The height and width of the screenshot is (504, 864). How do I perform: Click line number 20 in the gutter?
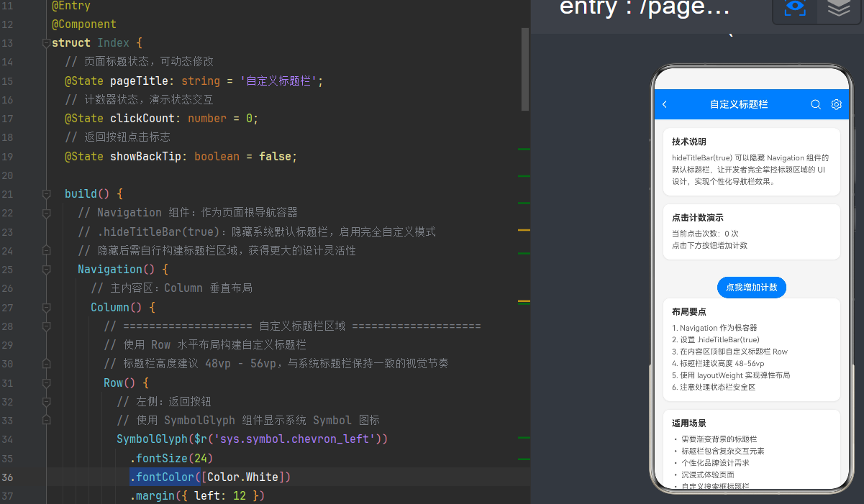[7, 175]
